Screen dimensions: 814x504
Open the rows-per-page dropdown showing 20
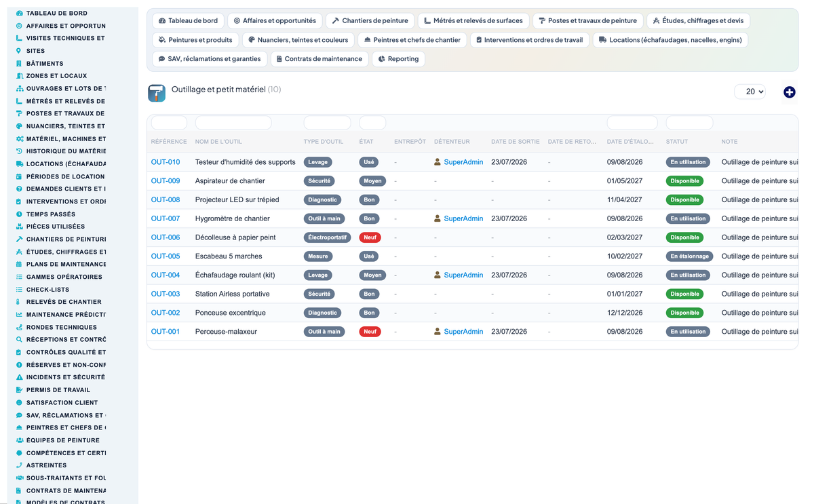pos(750,92)
